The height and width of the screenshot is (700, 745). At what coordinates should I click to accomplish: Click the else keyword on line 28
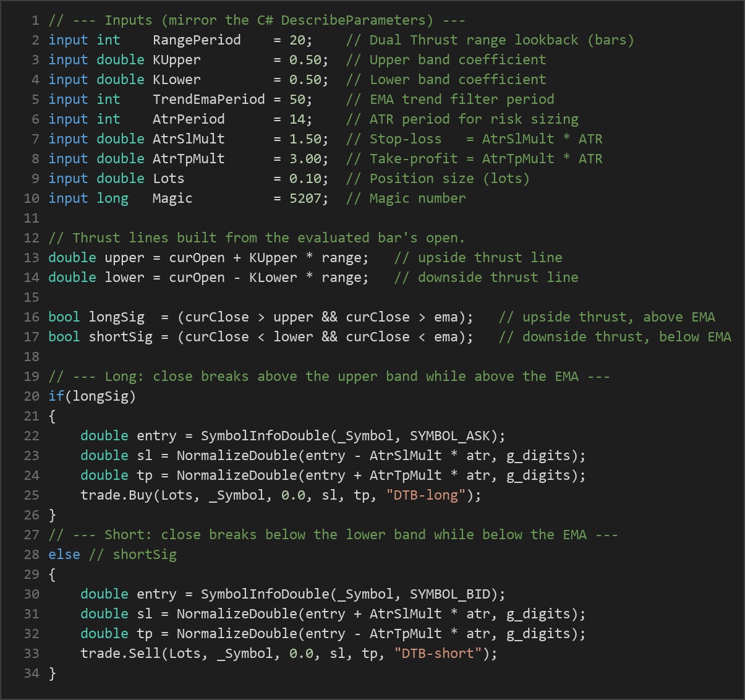[64, 555]
